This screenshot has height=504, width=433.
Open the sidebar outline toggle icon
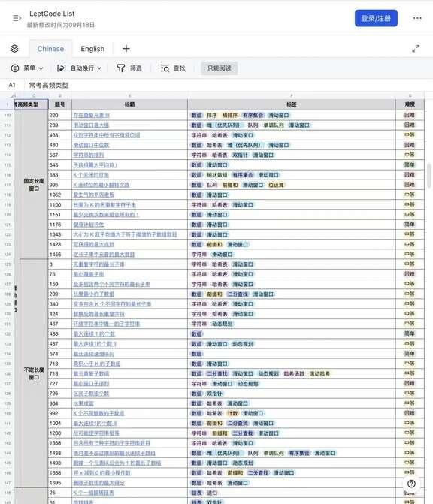[17, 18]
